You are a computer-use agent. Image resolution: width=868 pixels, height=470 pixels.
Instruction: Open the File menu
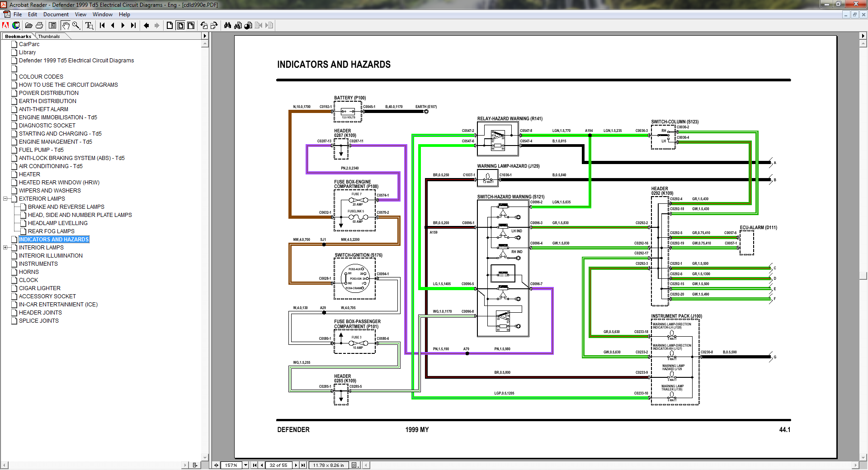coord(18,14)
